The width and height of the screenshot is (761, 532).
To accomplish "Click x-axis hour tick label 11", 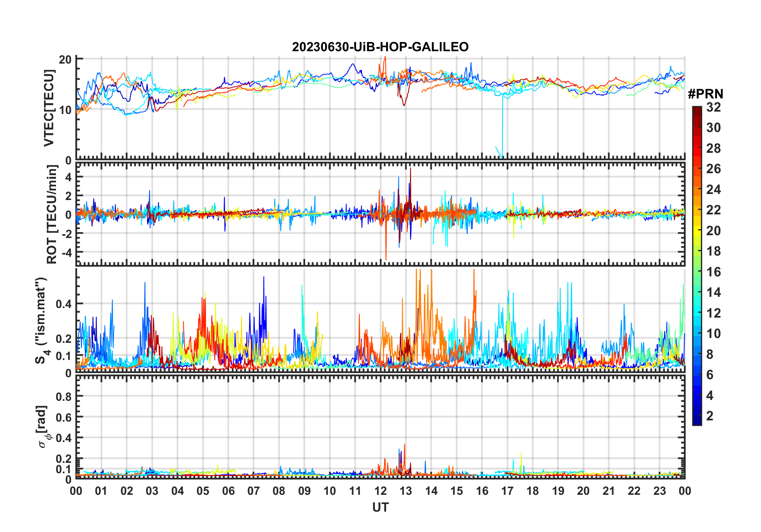I will (x=355, y=491).
